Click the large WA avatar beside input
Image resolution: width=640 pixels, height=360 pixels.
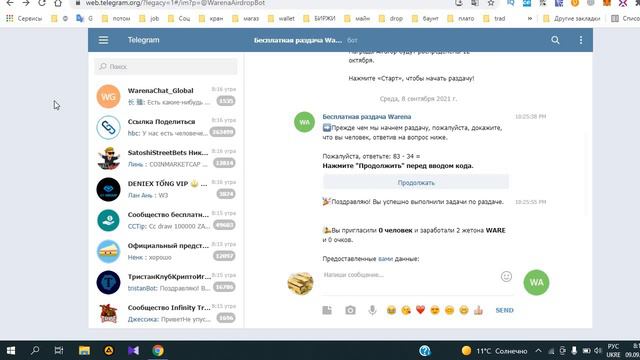[x=536, y=282]
